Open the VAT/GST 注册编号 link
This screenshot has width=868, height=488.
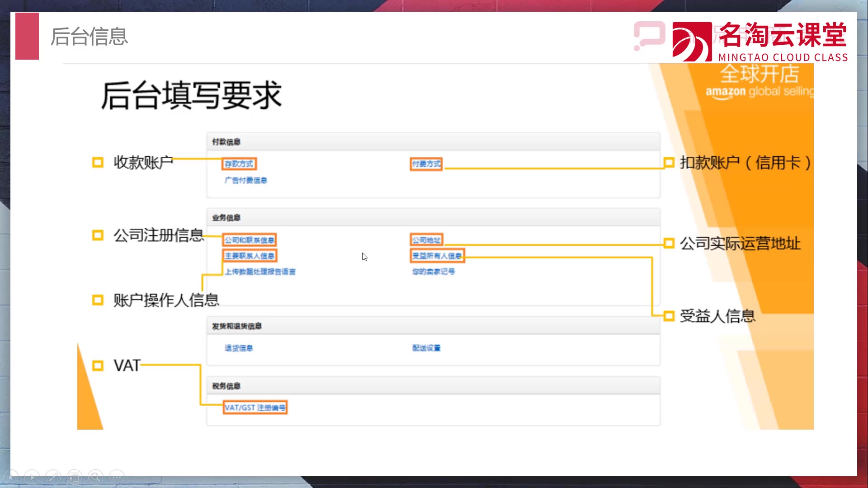click(x=255, y=408)
